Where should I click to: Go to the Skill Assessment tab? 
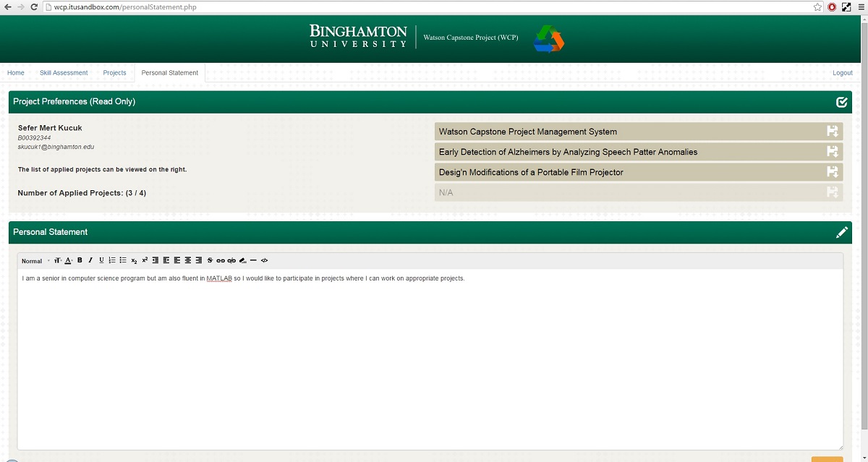click(x=64, y=73)
